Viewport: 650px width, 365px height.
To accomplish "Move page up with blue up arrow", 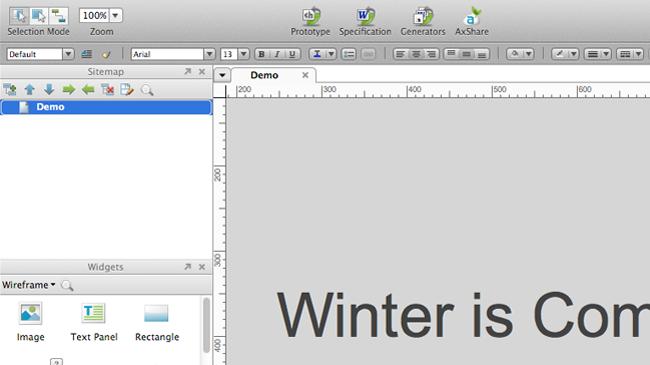I will coord(29,89).
